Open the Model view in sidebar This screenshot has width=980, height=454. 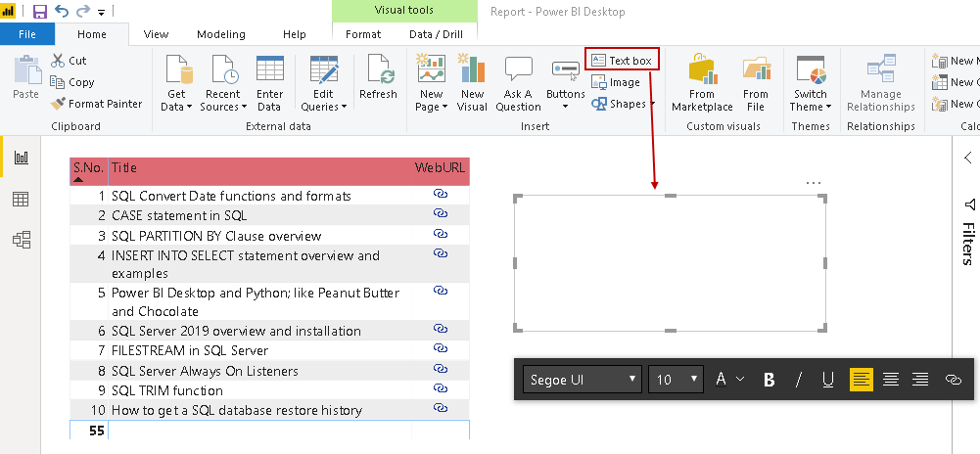click(22, 240)
